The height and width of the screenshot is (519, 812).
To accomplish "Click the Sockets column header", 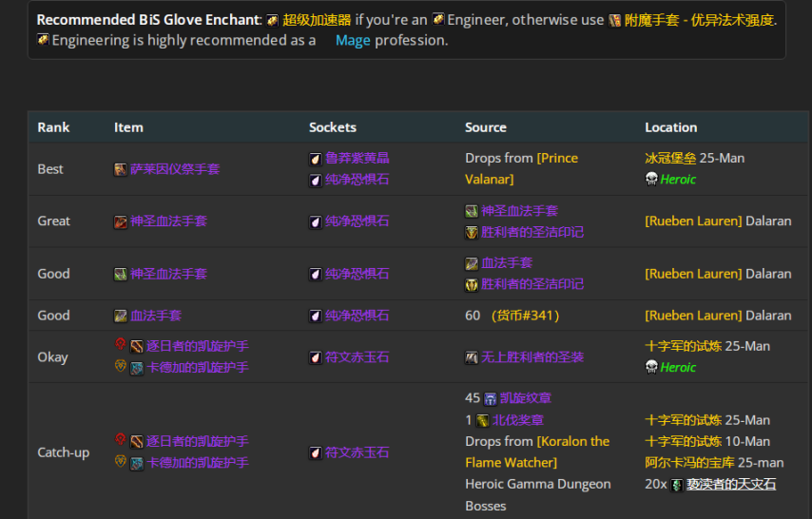I will coord(333,127).
